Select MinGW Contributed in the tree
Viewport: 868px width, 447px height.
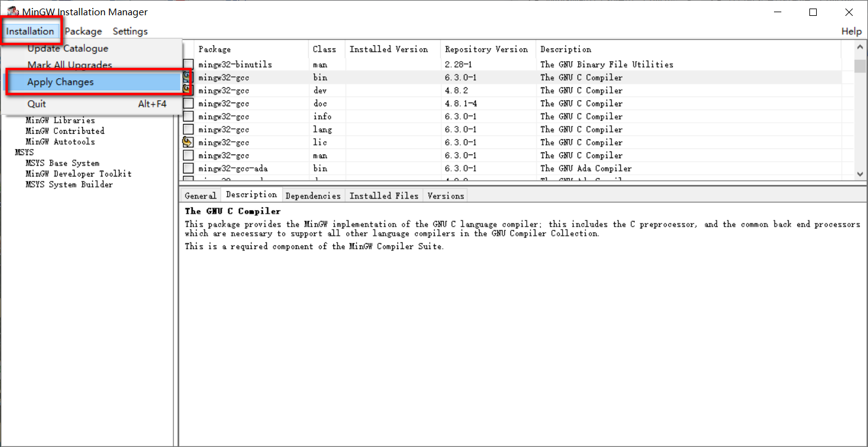[x=65, y=131]
